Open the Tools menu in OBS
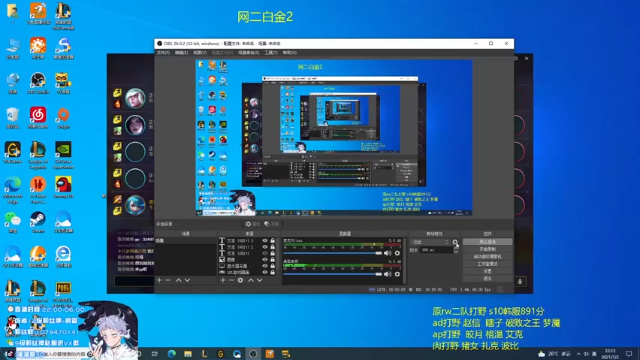 [271, 53]
